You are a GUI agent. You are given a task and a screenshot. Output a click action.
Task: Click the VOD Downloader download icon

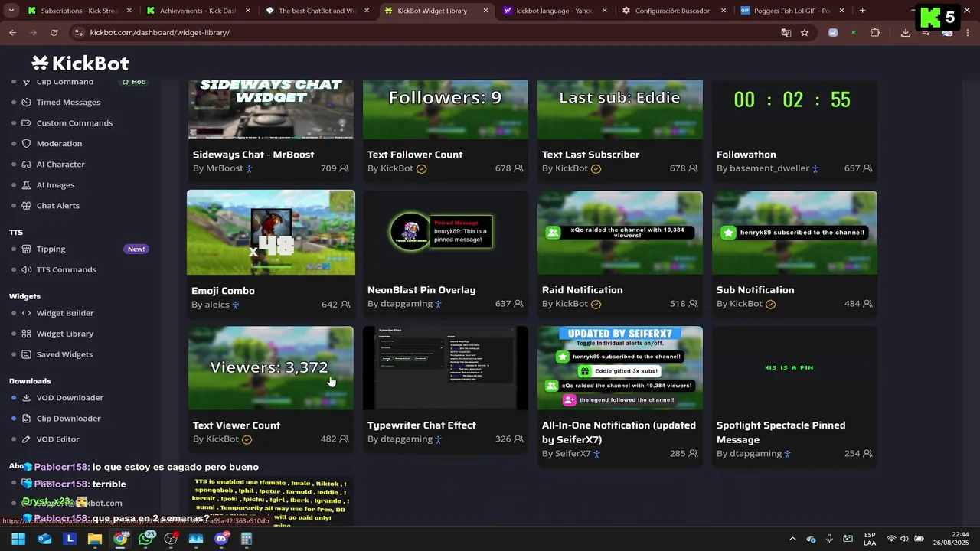tap(26, 398)
